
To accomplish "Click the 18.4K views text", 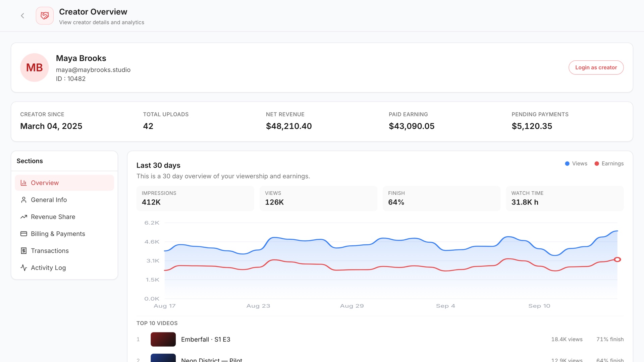I will pyautogui.click(x=567, y=339).
